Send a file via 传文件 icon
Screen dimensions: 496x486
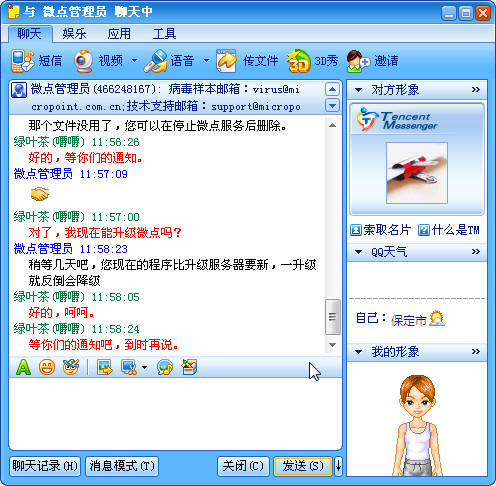point(226,61)
